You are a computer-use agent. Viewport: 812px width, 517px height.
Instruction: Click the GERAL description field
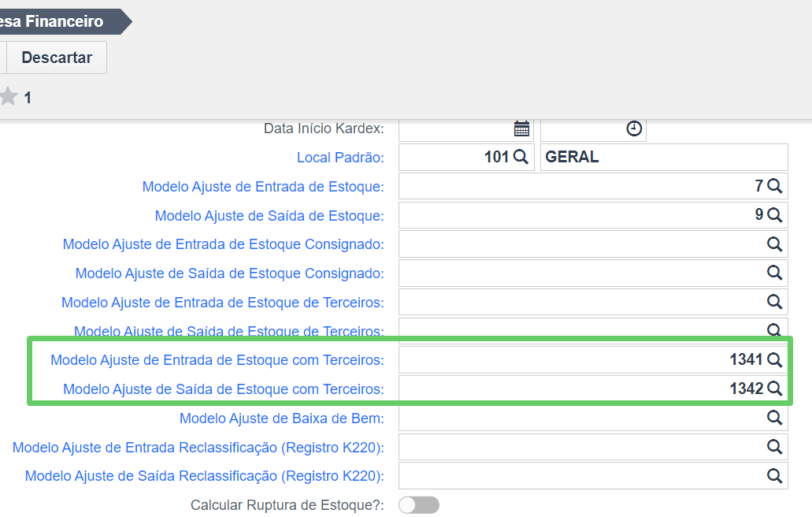click(x=664, y=157)
